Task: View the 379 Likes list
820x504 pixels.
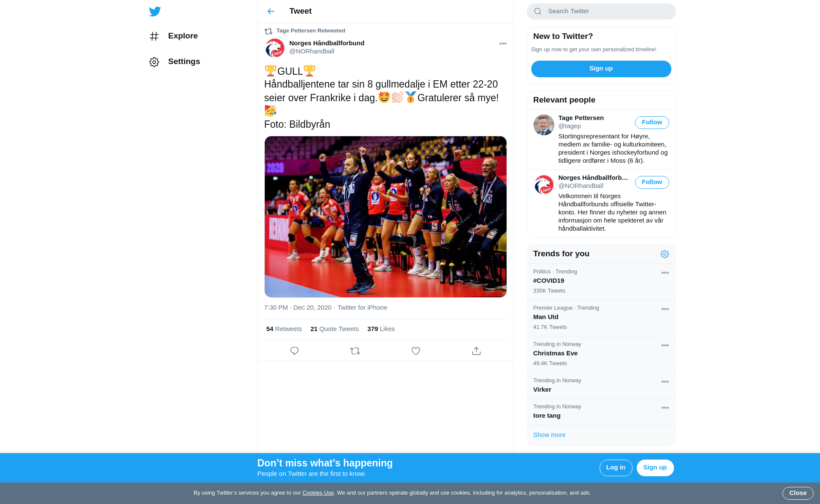Action: pyautogui.click(x=381, y=329)
